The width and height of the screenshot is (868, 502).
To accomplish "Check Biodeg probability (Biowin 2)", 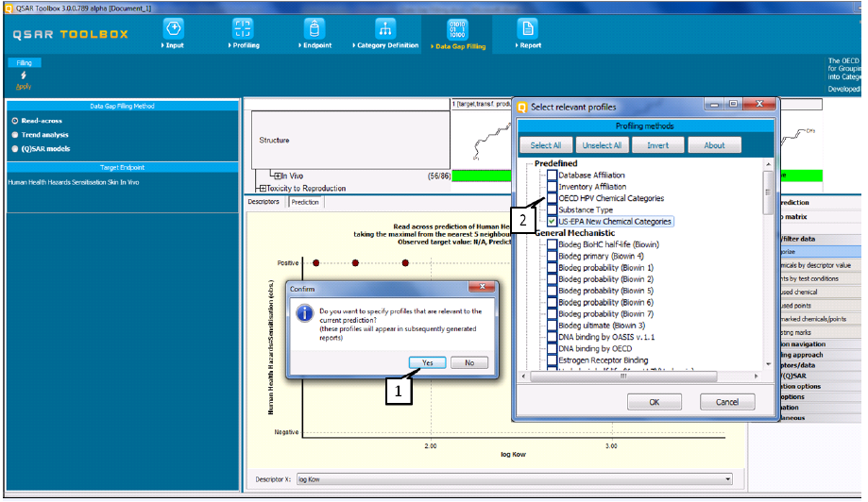I will point(552,279).
